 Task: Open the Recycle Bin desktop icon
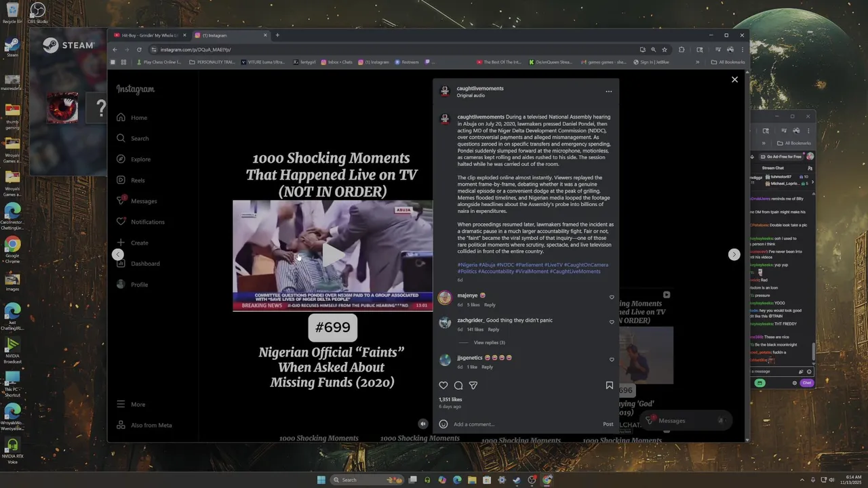tap(12, 14)
